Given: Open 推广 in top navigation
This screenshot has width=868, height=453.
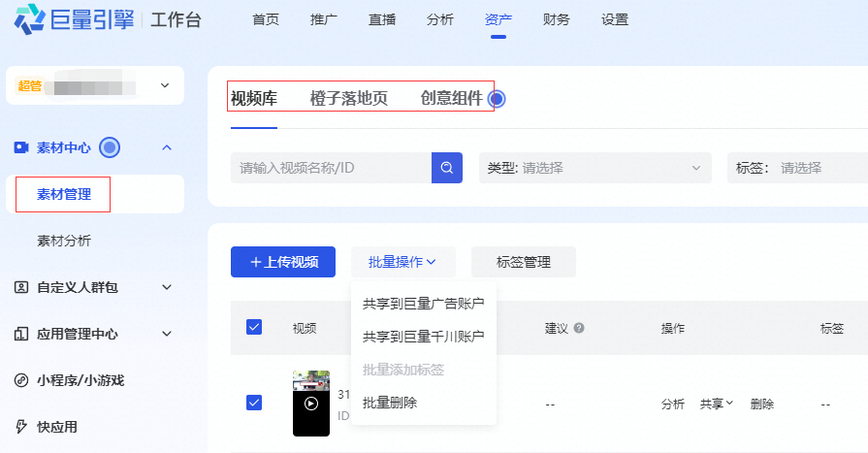Looking at the screenshot, I should [x=324, y=20].
